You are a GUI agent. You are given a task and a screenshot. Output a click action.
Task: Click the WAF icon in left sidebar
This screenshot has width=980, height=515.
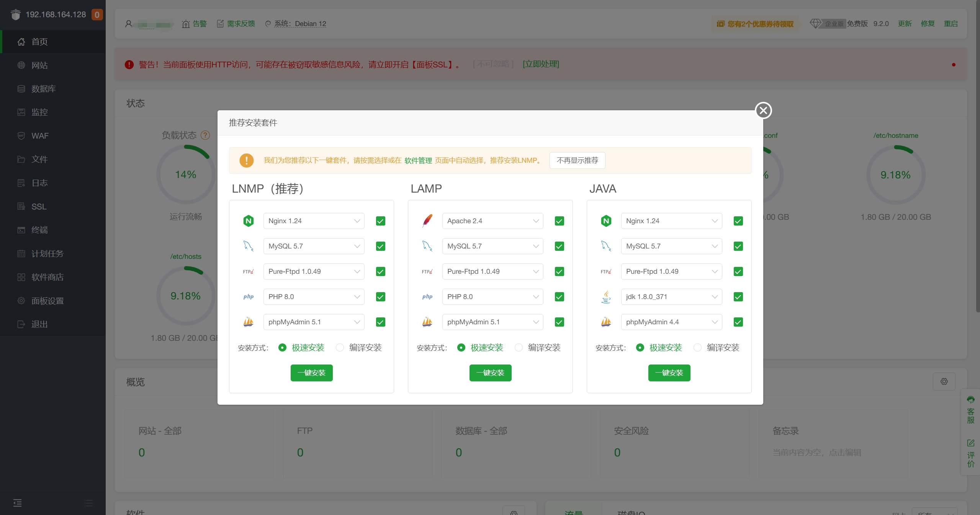[x=21, y=136]
